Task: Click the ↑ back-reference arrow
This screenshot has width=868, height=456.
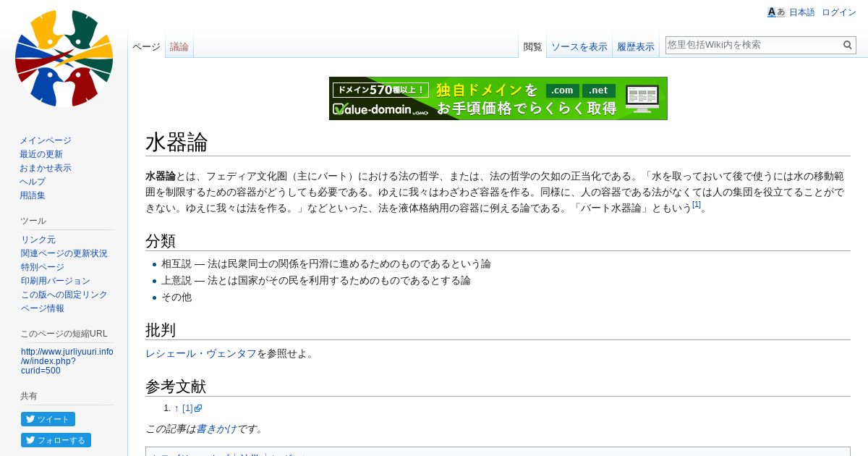Action: 176,408
